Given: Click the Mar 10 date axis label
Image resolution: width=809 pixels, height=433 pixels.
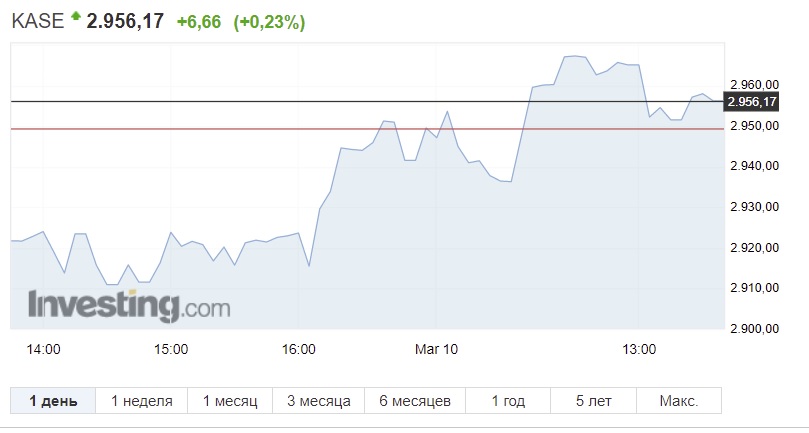Looking at the screenshot, I should 436,349.
